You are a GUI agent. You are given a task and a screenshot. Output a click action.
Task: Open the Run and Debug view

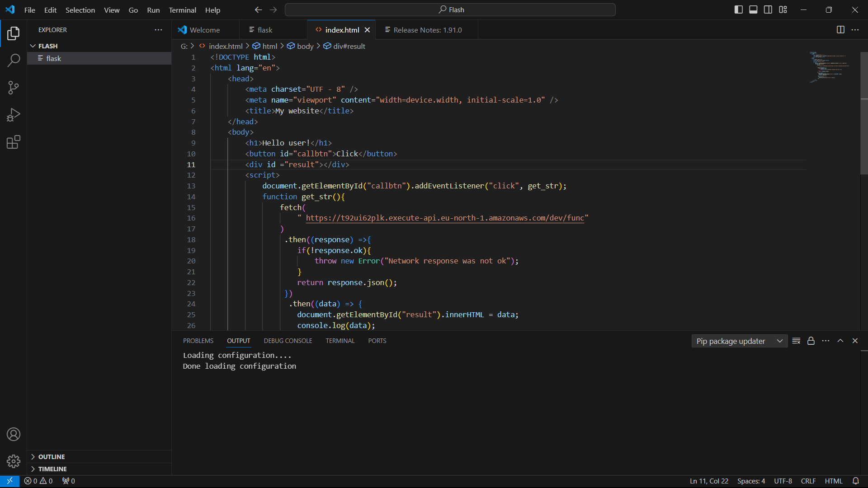[14, 115]
